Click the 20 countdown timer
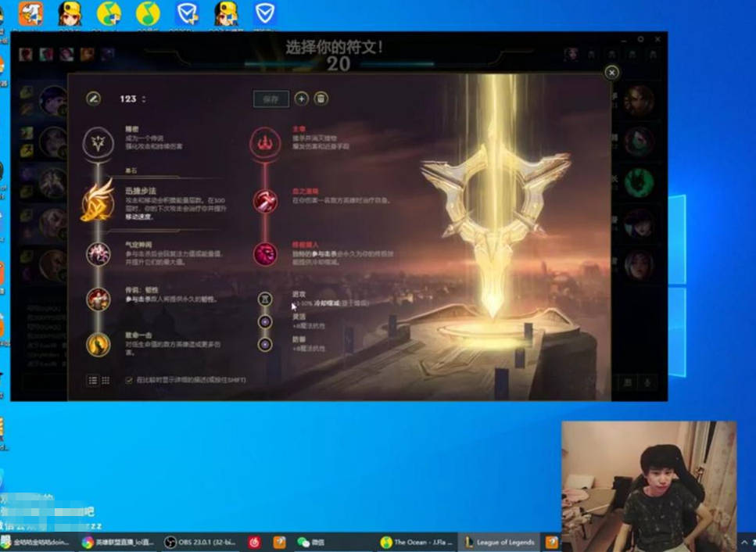756x552 pixels. (x=338, y=63)
